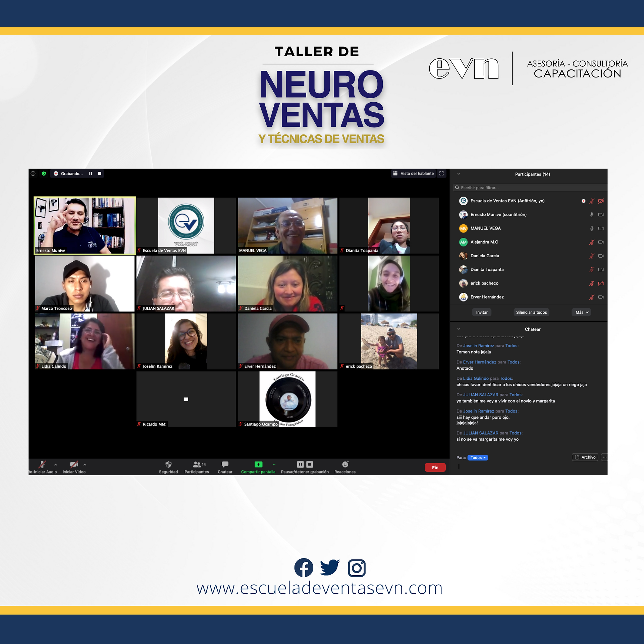
Task: Collapse the Participantes (14) panel chevron
Action: [459, 174]
